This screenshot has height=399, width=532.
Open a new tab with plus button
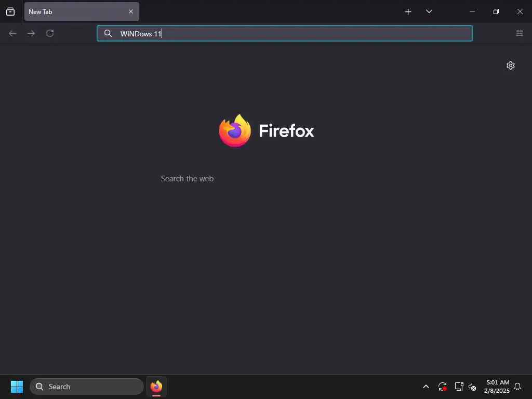point(408,12)
